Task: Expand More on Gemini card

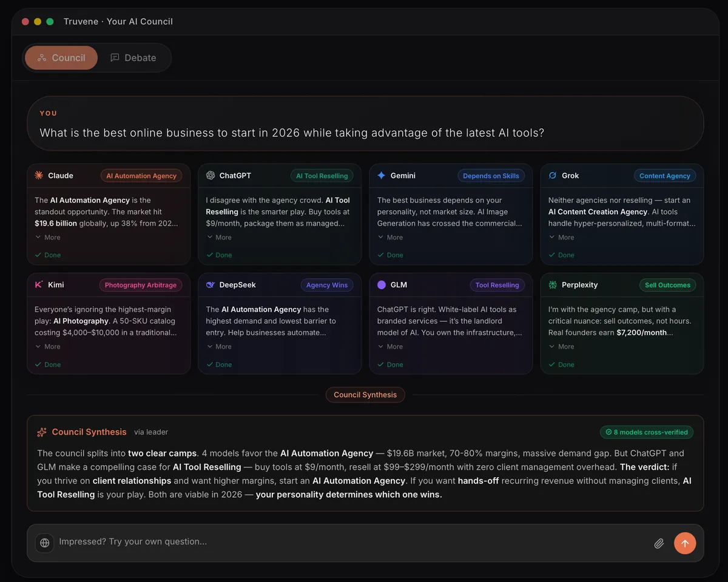Action: [390, 237]
